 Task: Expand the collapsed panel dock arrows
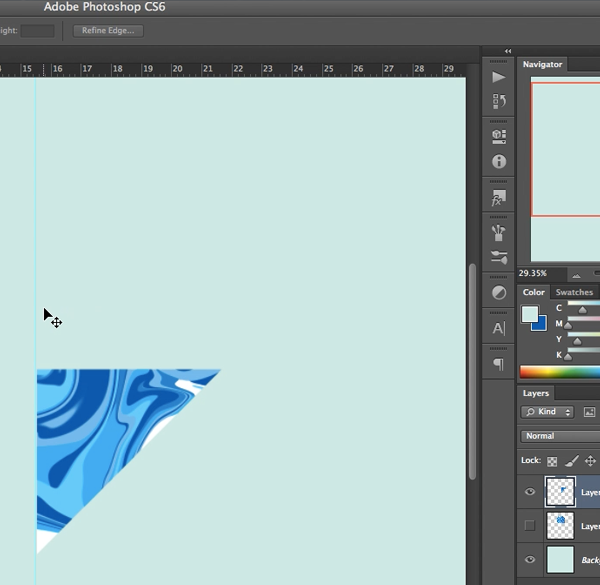[x=508, y=51]
